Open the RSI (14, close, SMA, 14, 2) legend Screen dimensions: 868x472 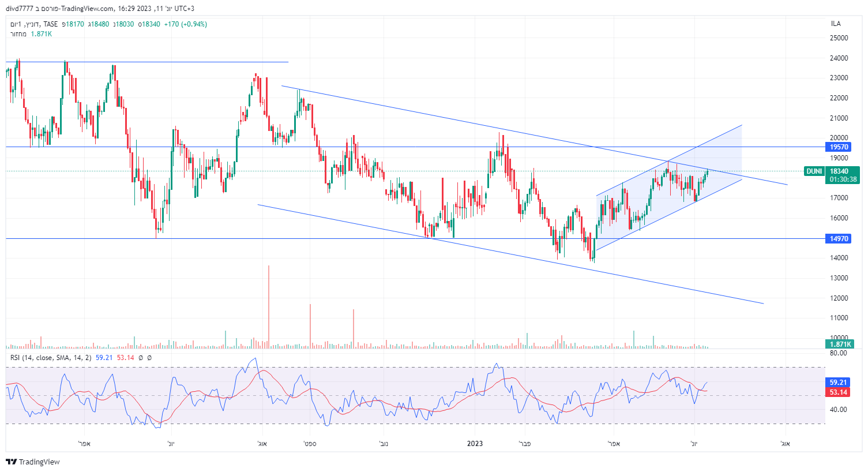51,358
